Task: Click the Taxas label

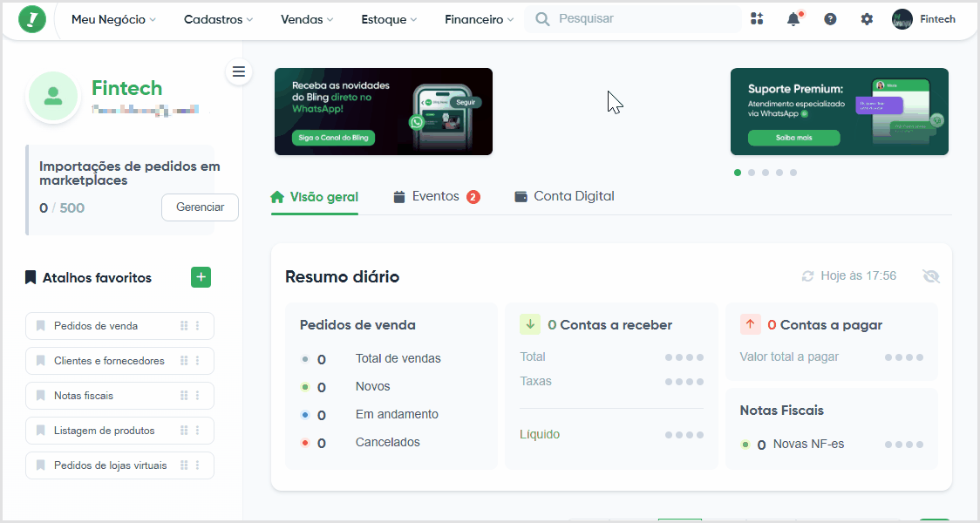Action: (x=535, y=381)
